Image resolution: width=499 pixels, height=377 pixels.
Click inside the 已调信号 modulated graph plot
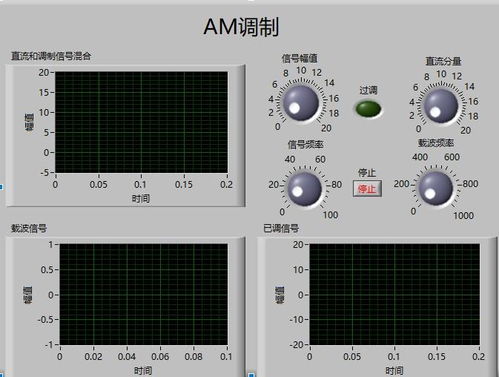pyautogui.click(x=394, y=294)
